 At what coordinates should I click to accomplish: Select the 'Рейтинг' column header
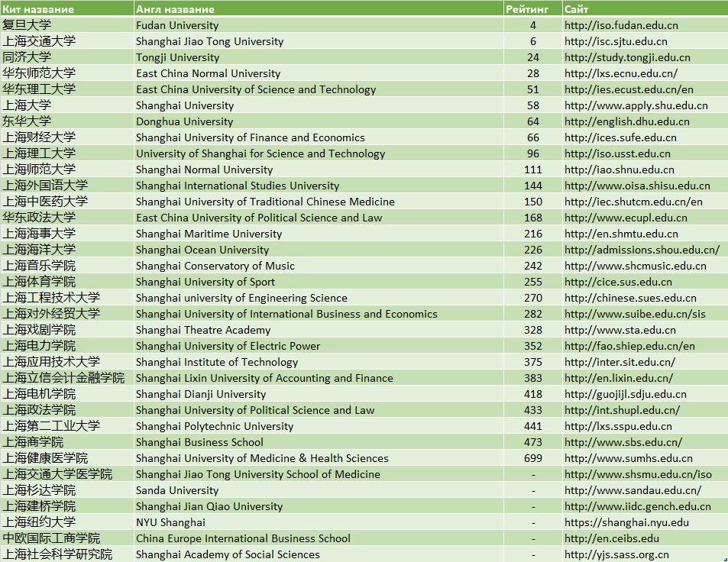(533, 8)
